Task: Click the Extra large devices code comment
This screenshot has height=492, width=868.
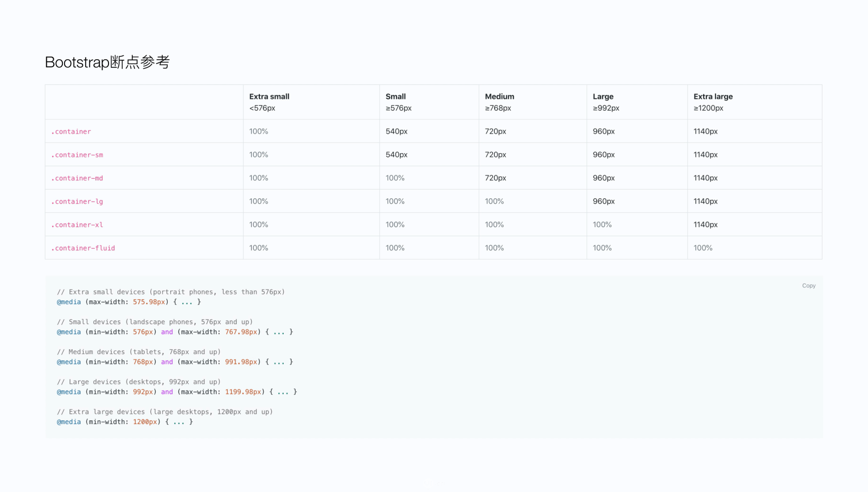Action: point(165,412)
